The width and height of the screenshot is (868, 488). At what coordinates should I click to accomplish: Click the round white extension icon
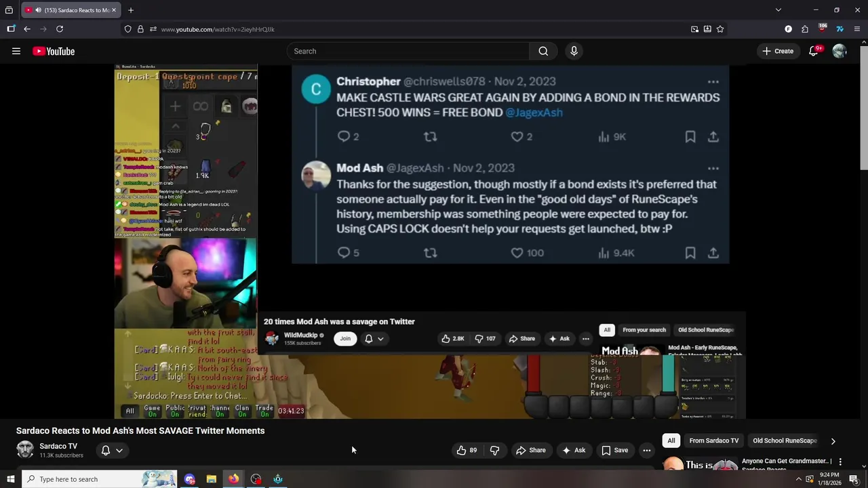[x=788, y=29]
